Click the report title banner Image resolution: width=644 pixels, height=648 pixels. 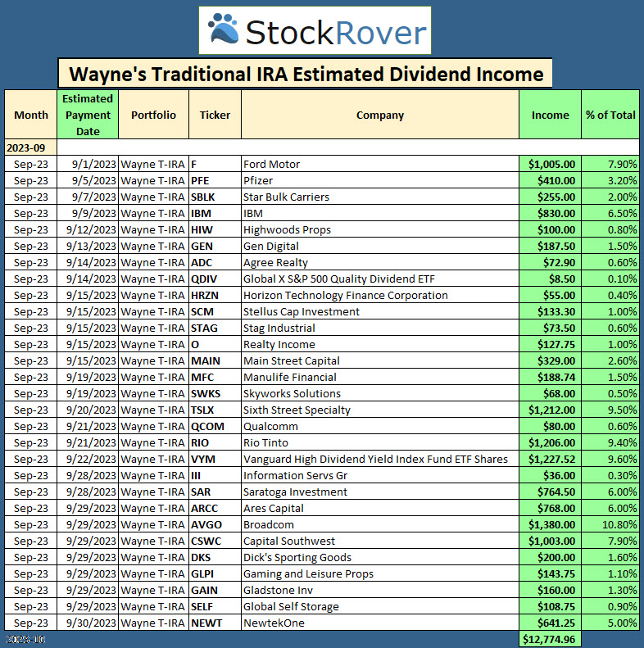point(305,74)
